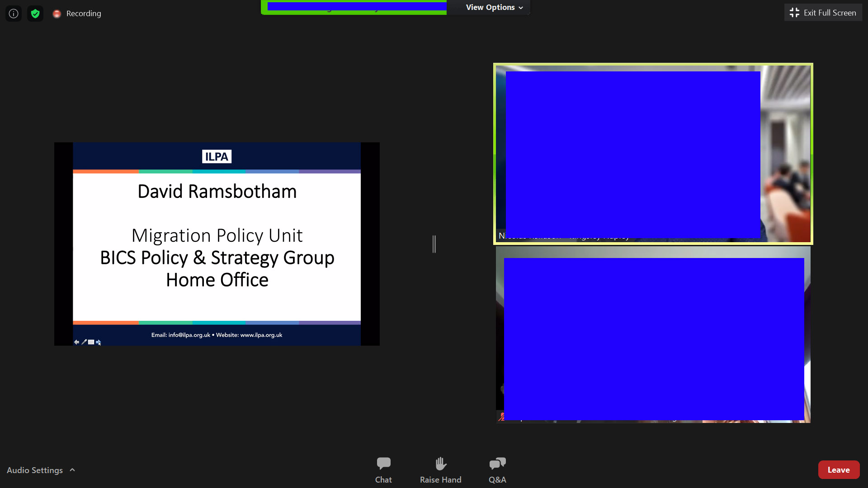Click the vertical resize divider handle
Image resolution: width=868 pixels, height=488 pixels.
coord(434,244)
